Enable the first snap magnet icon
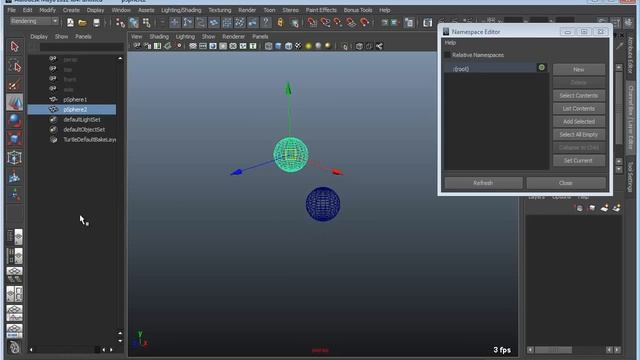 312,22
